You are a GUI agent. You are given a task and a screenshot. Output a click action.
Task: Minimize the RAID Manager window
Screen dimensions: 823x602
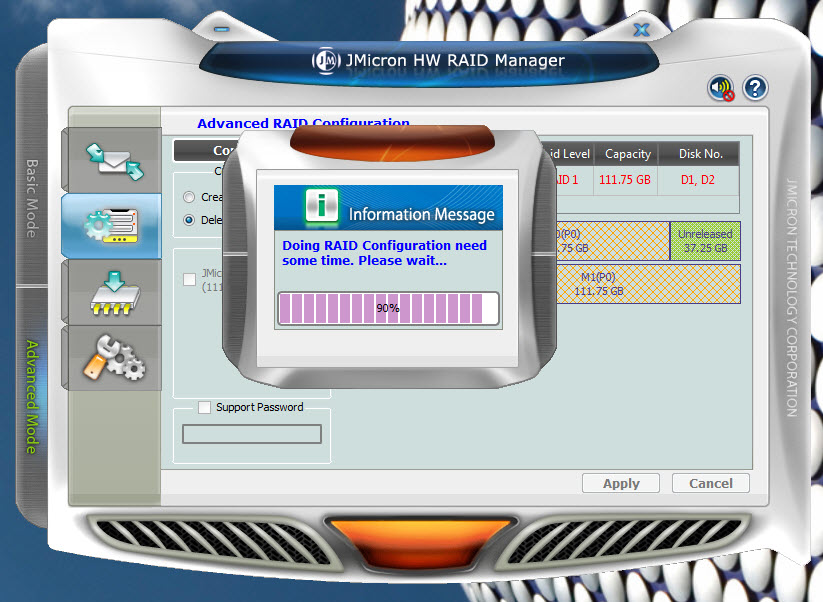coord(221,29)
